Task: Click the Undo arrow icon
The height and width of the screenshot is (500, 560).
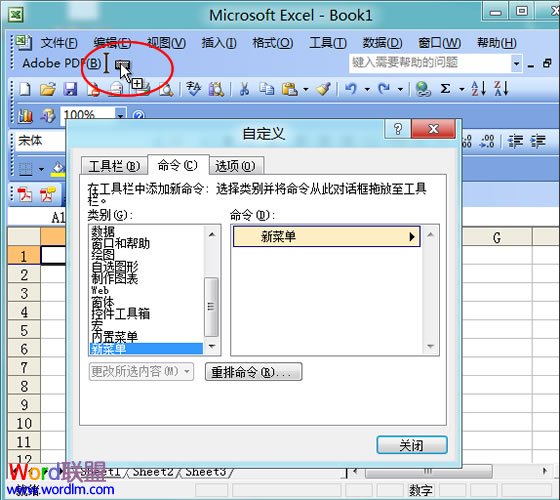Action: tap(351, 89)
